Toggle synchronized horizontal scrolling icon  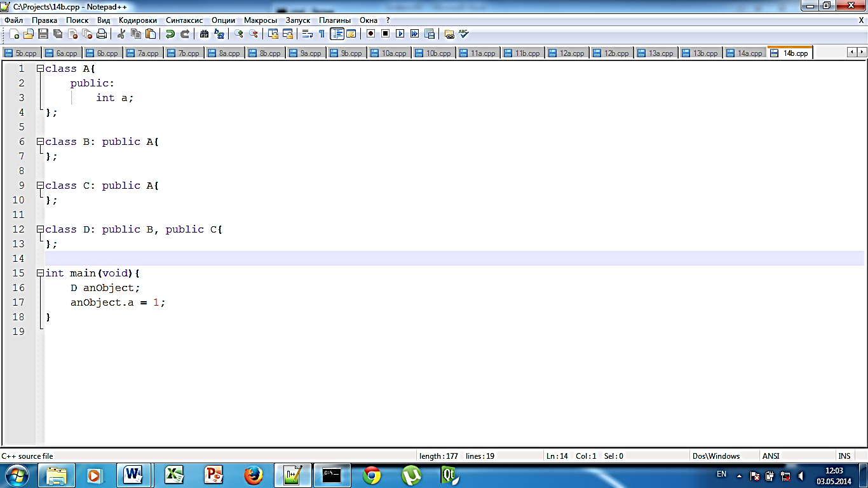tap(288, 34)
